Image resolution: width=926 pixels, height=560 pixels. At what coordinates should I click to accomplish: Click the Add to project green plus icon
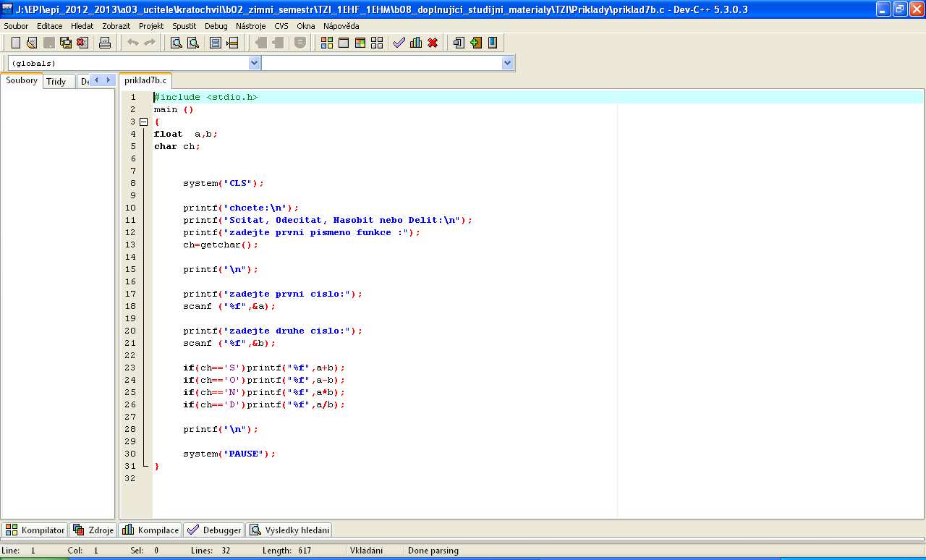pos(475,43)
